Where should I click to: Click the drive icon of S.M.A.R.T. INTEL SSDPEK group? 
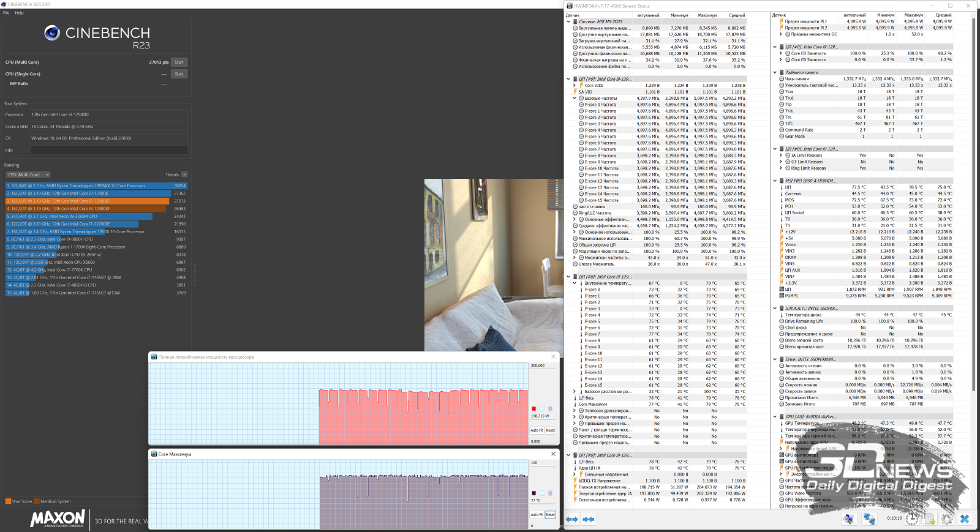click(x=782, y=309)
